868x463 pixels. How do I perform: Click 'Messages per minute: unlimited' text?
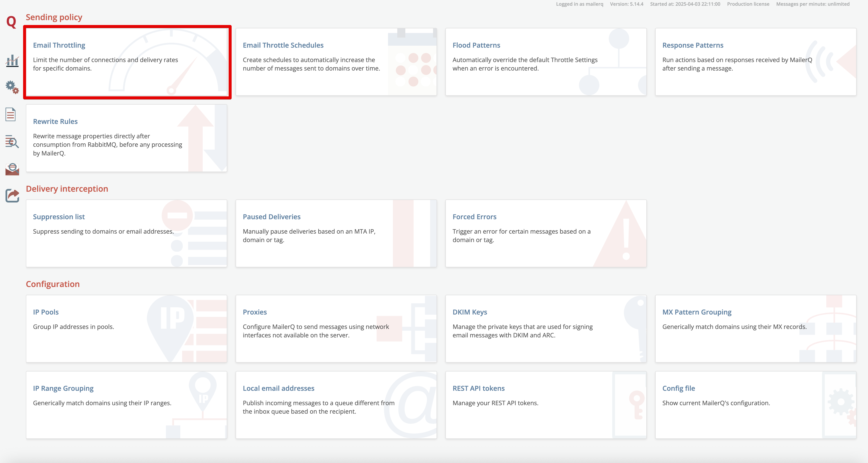tap(813, 4)
